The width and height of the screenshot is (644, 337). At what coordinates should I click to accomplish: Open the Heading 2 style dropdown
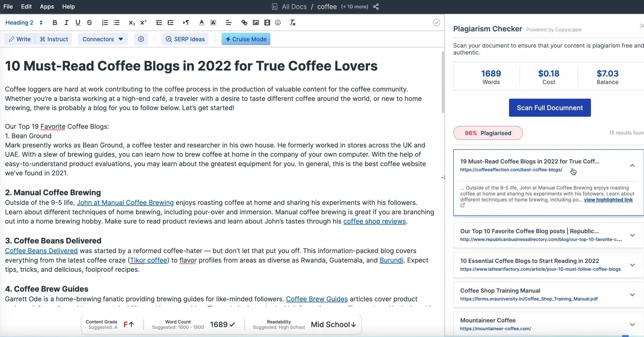pos(24,23)
